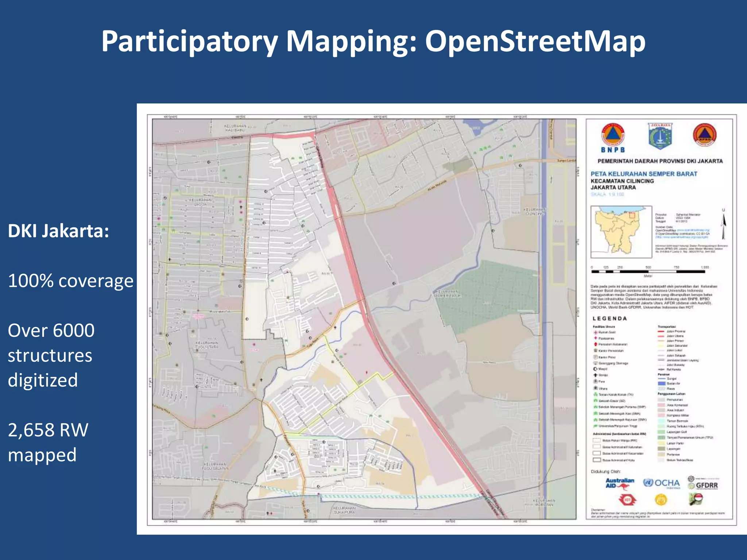Click the 'DKI Jakarta:' heading
This screenshot has width=747, height=560.
58,231
